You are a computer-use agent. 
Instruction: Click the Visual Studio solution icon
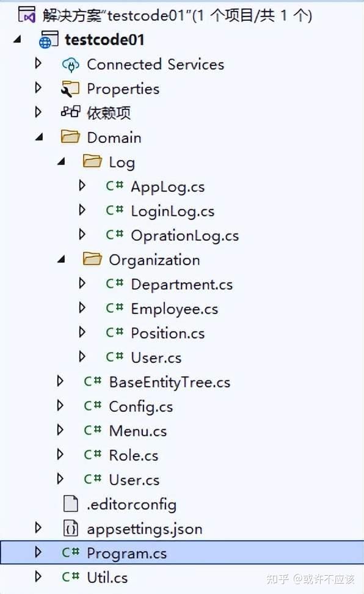(27, 15)
